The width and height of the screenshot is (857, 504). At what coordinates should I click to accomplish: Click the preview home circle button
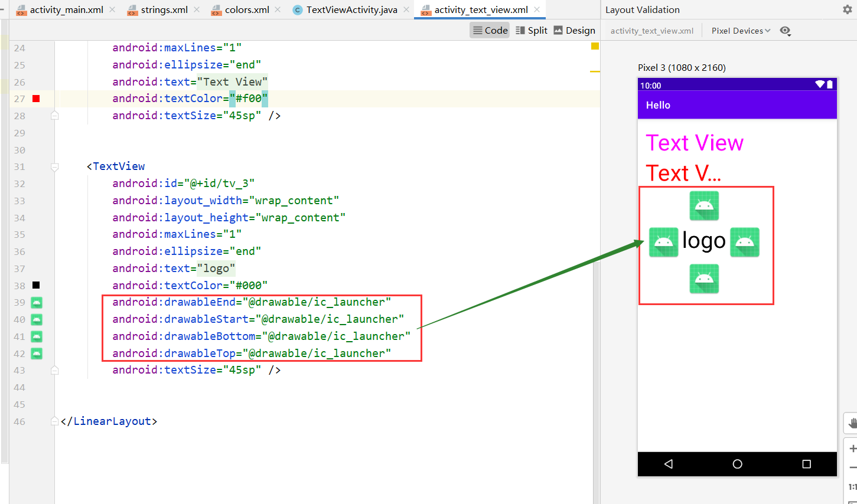coord(737,464)
